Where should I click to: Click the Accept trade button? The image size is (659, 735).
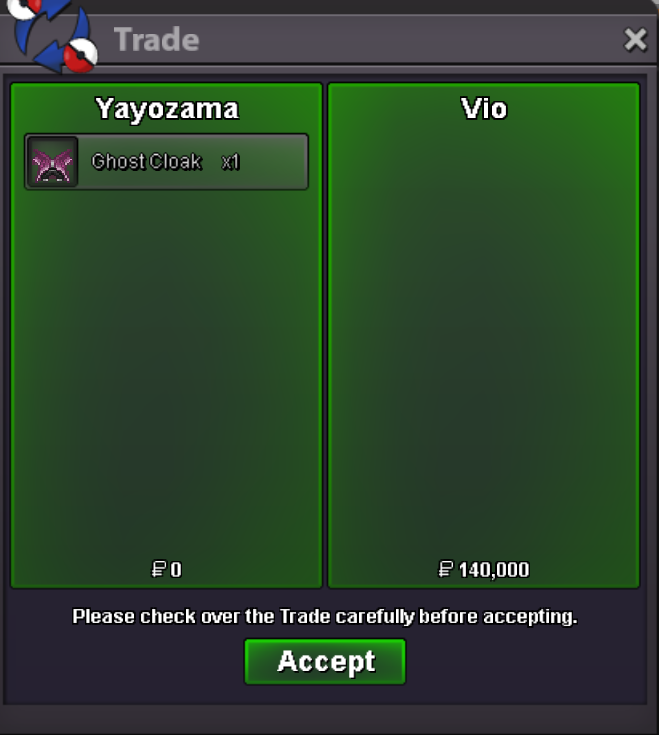point(325,661)
